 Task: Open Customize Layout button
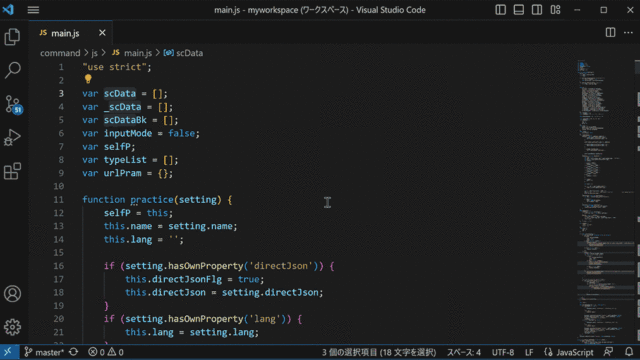[556, 10]
